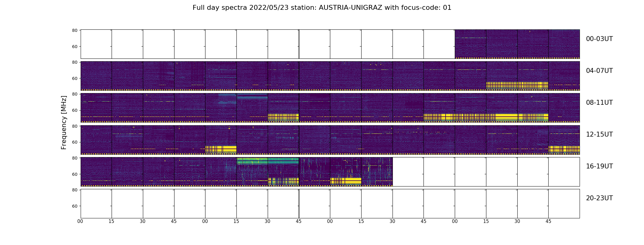Viewport: 644px width, 245px height.
Task: Click the plot title mentioning AUSTRIA-UNIGRAZ
Action: pyautogui.click(x=322, y=8)
